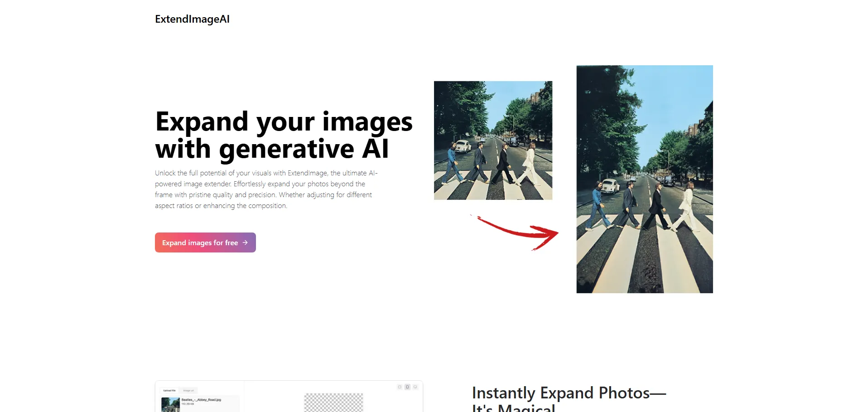Choose the portrait aspect ratio icon
This screenshot has height=412, width=868.
point(407,387)
